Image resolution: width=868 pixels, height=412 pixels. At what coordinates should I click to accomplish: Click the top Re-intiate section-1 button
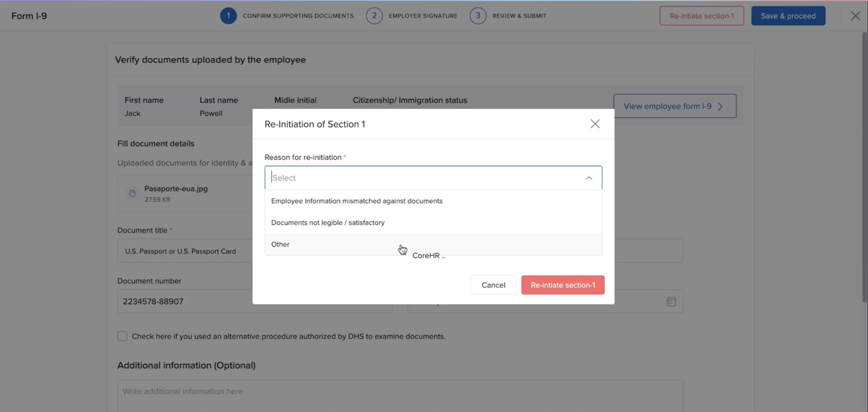pos(701,16)
